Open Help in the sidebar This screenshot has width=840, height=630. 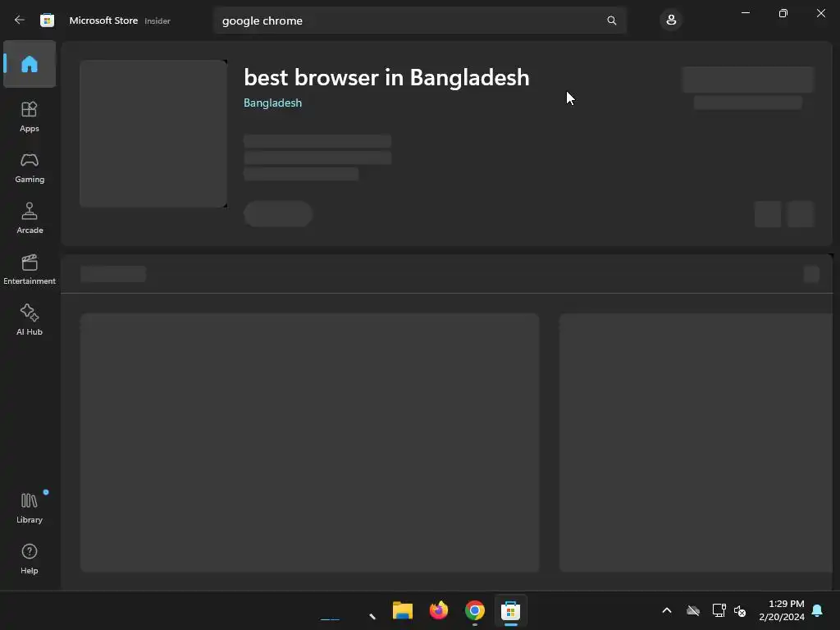coord(30,559)
